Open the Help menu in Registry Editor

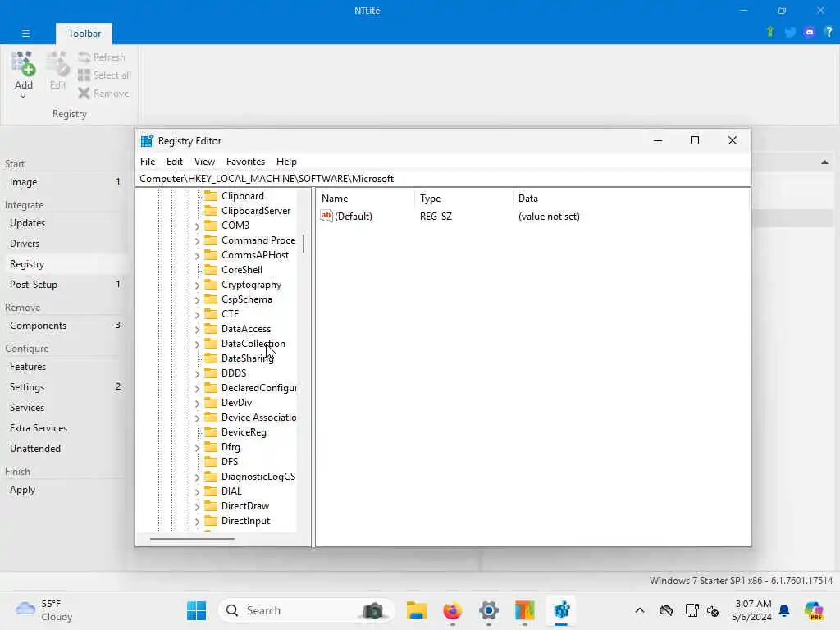point(286,162)
